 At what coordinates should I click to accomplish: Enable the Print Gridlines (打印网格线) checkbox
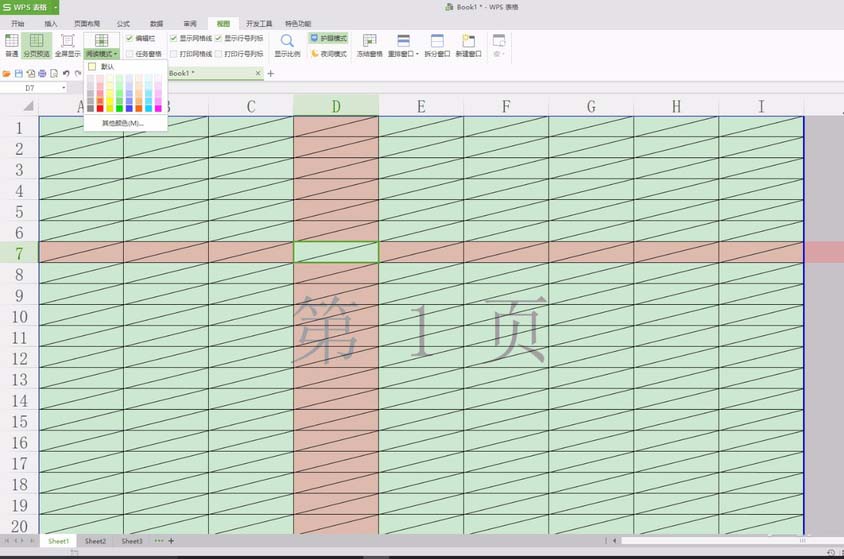tap(174, 54)
